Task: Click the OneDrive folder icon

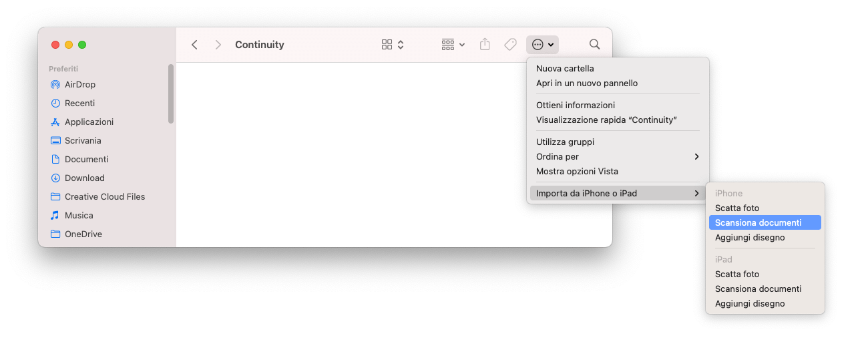Action: pos(55,234)
